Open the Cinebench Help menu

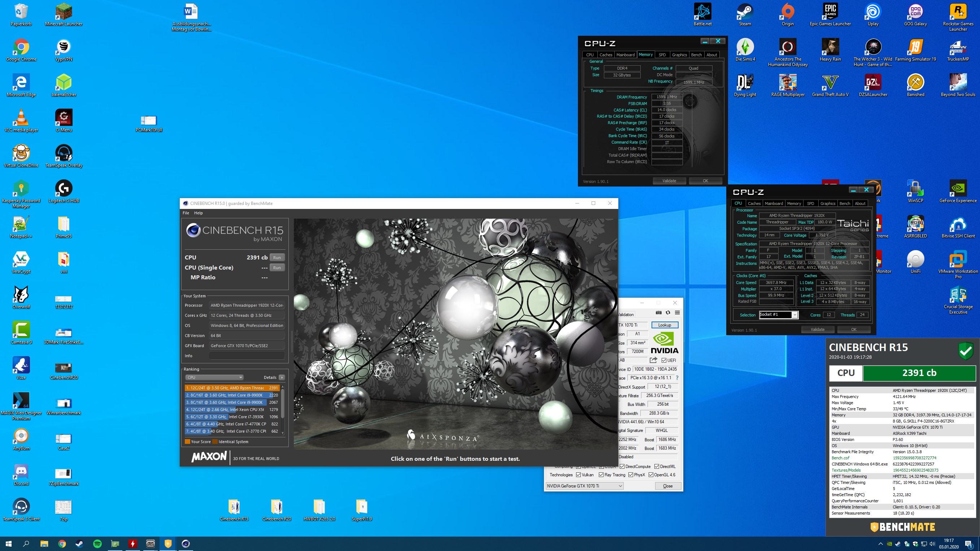[x=198, y=213]
